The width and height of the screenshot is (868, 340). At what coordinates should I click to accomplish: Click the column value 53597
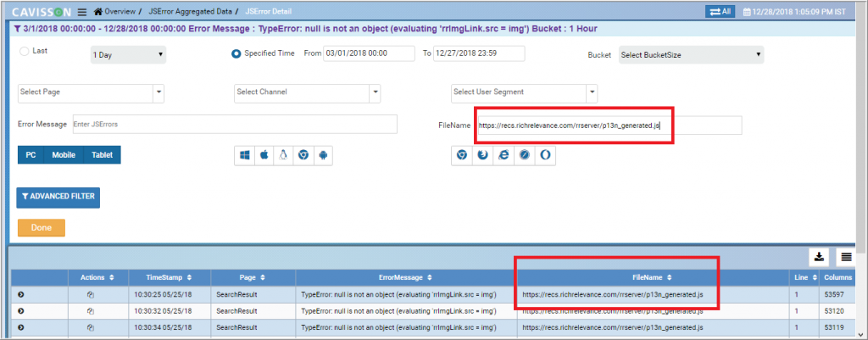tap(833, 295)
